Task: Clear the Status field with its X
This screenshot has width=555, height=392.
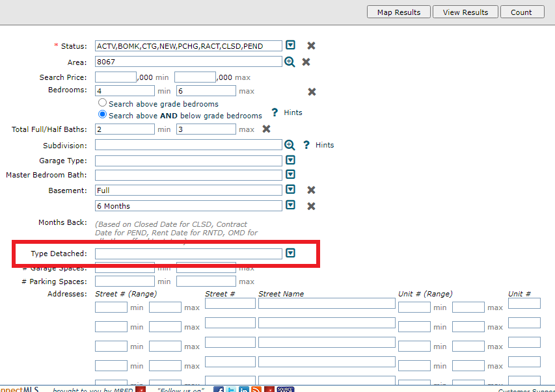Action: click(x=311, y=46)
